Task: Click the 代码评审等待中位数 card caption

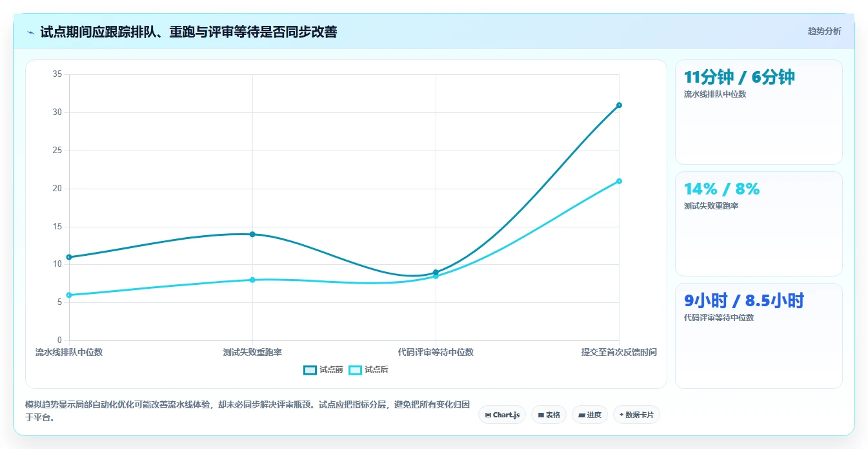Action: tap(719, 318)
